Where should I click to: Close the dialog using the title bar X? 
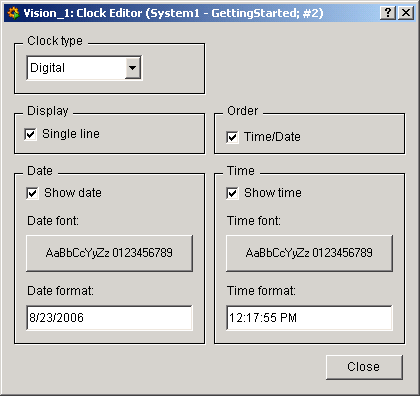[406, 13]
